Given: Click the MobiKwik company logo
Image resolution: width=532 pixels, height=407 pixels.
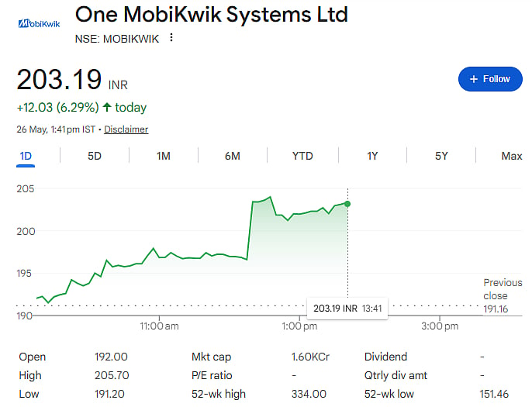Looking at the screenshot, I should (x=39, y=23).
